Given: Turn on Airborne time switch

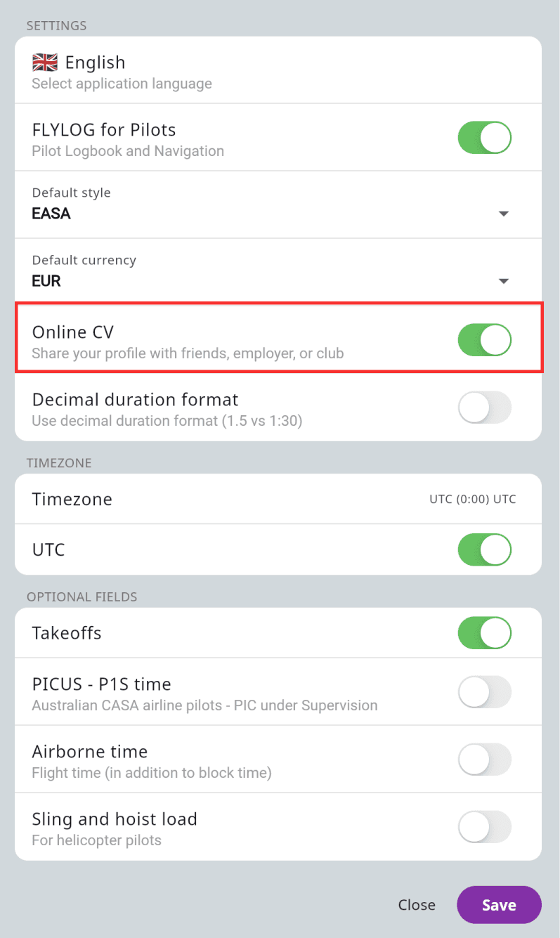Looking at the screenshot, I should [x=484, y=760].
